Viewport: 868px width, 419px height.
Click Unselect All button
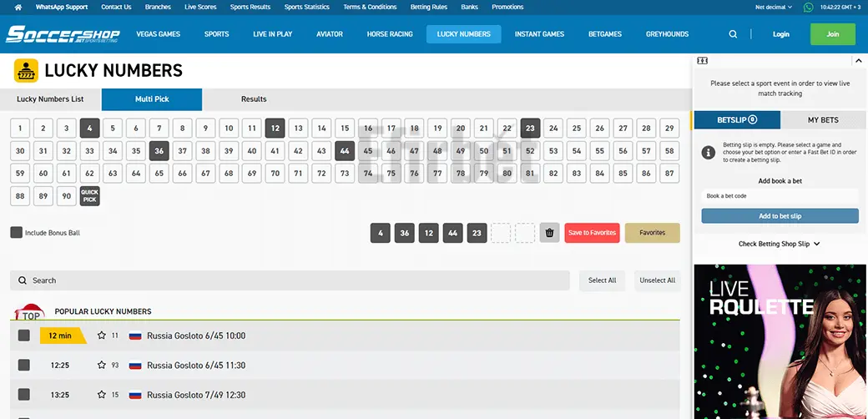(x=658, y=280)
